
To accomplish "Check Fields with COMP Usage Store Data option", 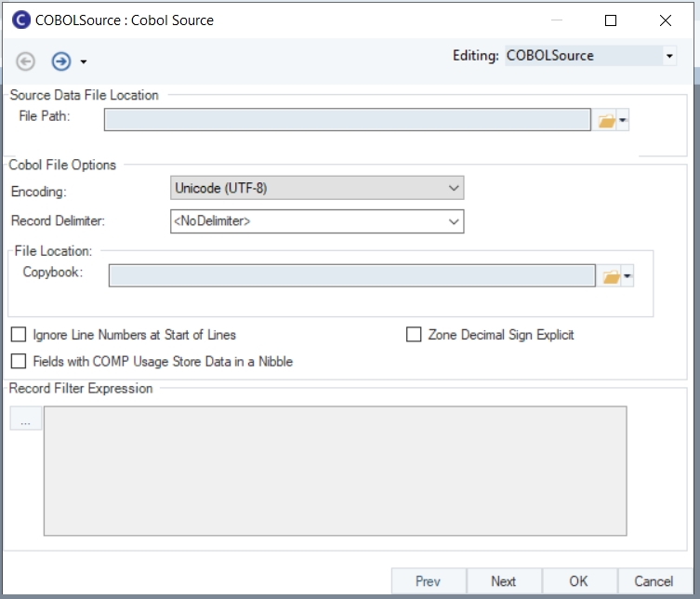I will 19,361.
